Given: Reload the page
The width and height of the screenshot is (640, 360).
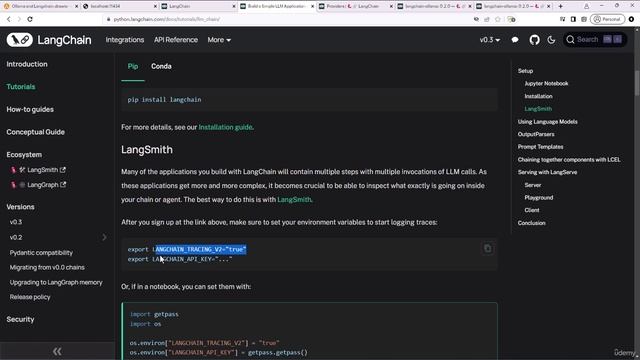Looking at the screenshot, I should pyautogui.click(x=30, y=19).
